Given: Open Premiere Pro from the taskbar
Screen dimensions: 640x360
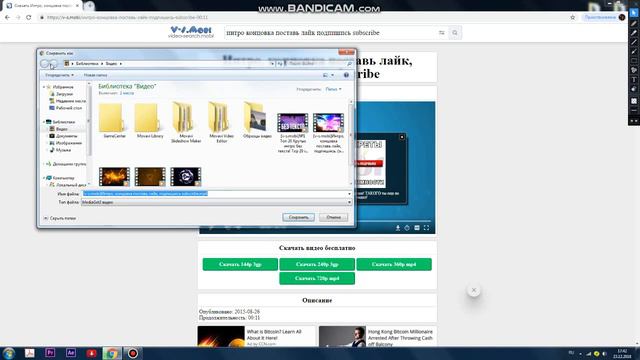Looking at the screenshot, I should tap(50, 353).
